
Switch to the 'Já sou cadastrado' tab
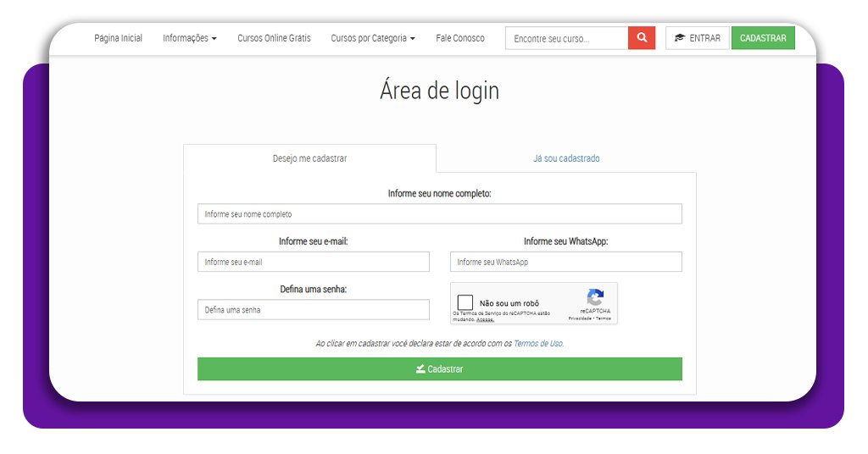coord(566,158)
